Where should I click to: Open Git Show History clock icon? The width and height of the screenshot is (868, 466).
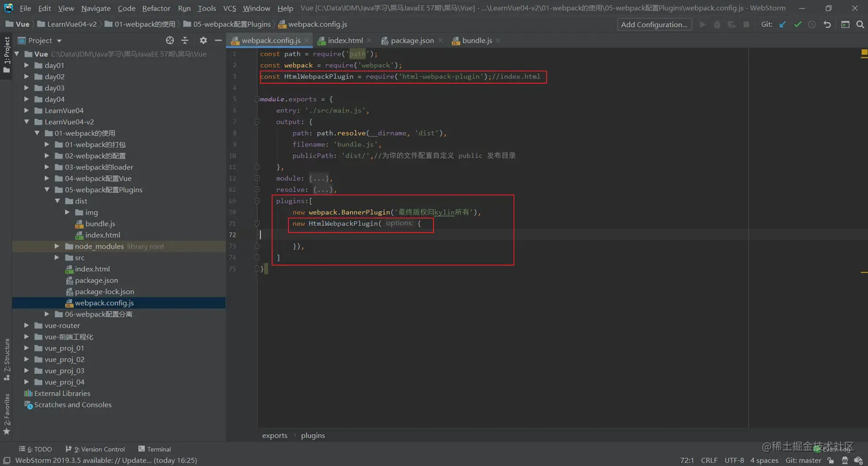click(x=812, y=25)
